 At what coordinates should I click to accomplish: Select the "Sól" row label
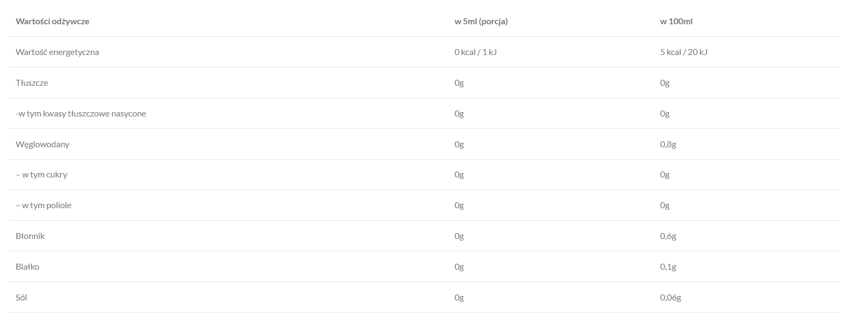(x=22, y=298)
